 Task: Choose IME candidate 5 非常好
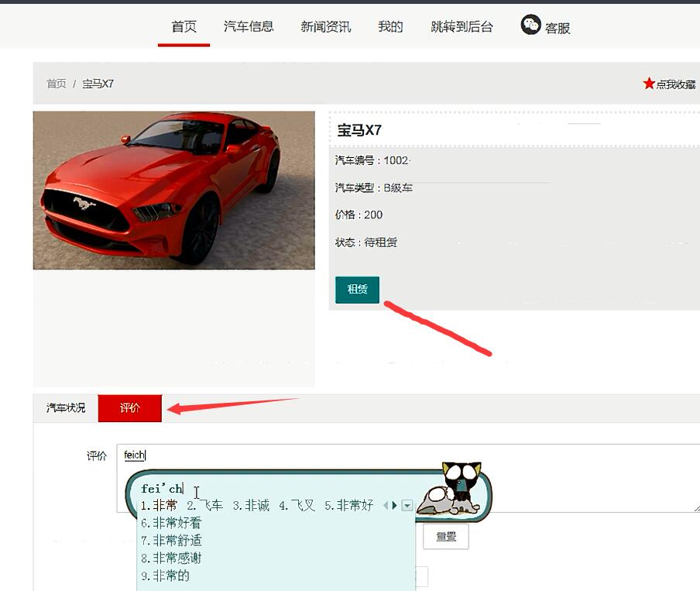pos(349,506)
